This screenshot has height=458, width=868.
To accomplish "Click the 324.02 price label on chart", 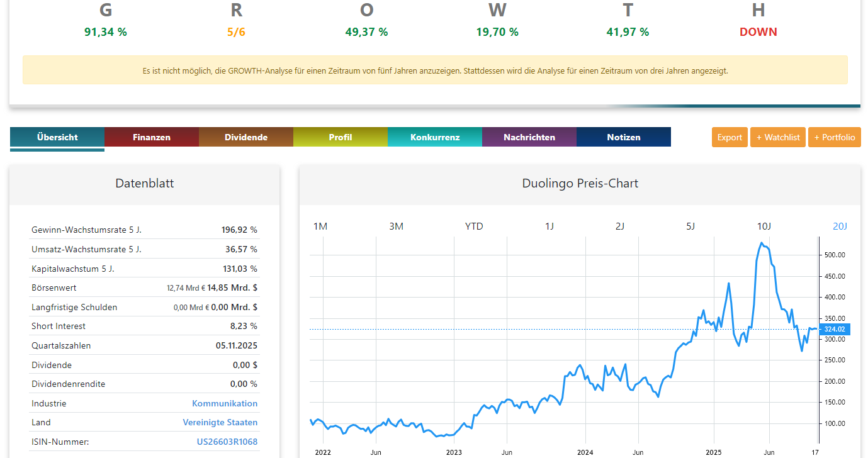I will click(835, 329).
